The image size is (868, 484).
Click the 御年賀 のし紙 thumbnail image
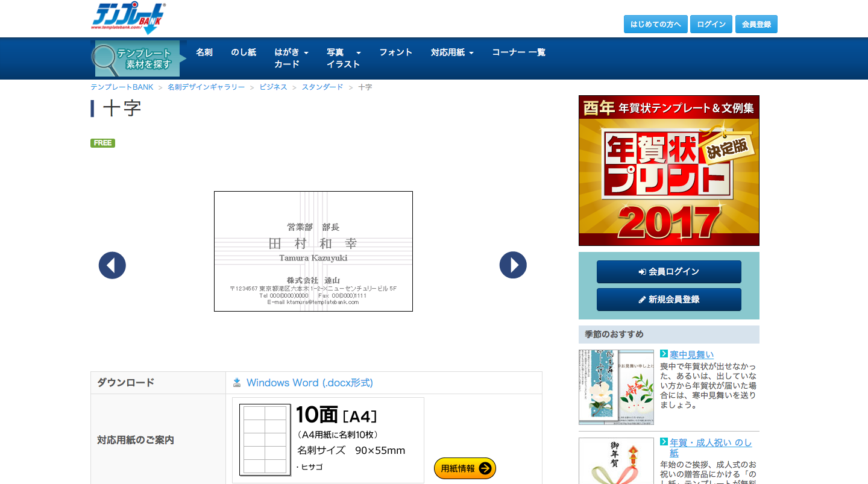point(616,460)
